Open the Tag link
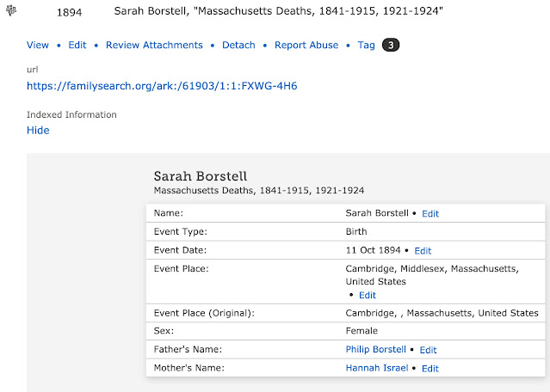 (367, 45)
